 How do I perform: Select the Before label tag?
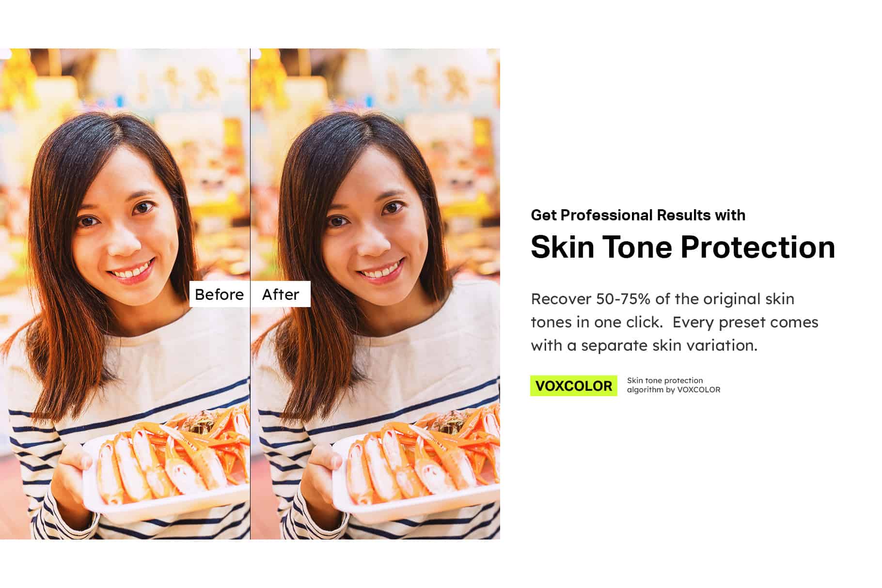coord(219,294)
